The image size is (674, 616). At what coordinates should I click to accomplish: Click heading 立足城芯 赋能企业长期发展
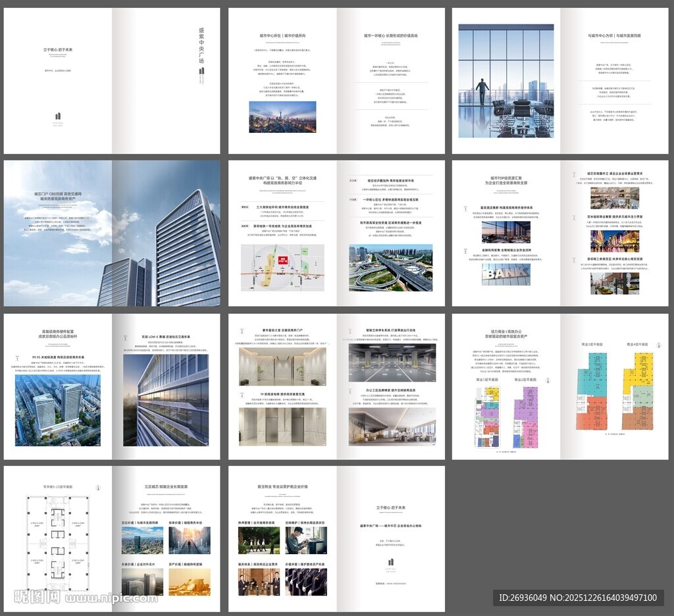[166, 486]
